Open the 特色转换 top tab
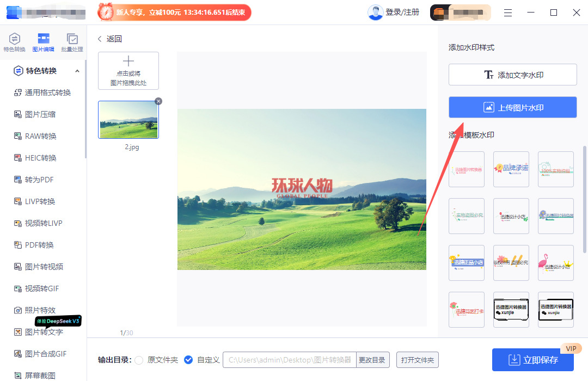 [14, 42]
